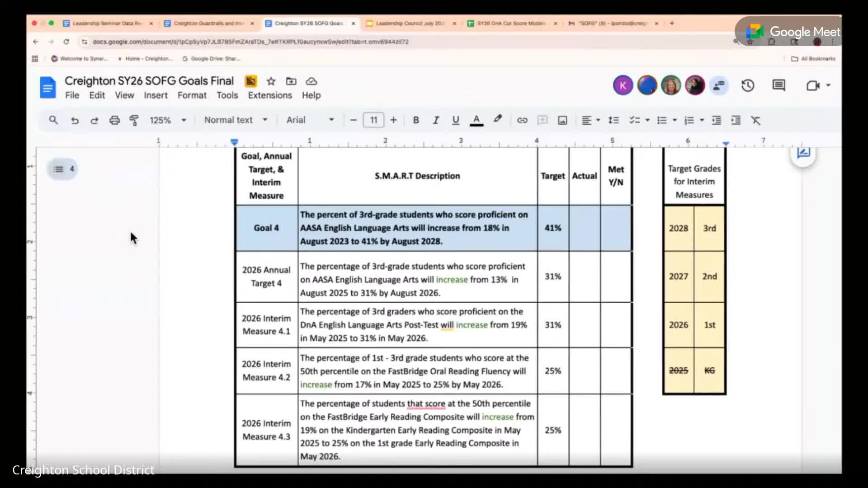This screenshot has width=868, height=488.
Task: Open the Home - Creighton bookmark
Action: 146,59
